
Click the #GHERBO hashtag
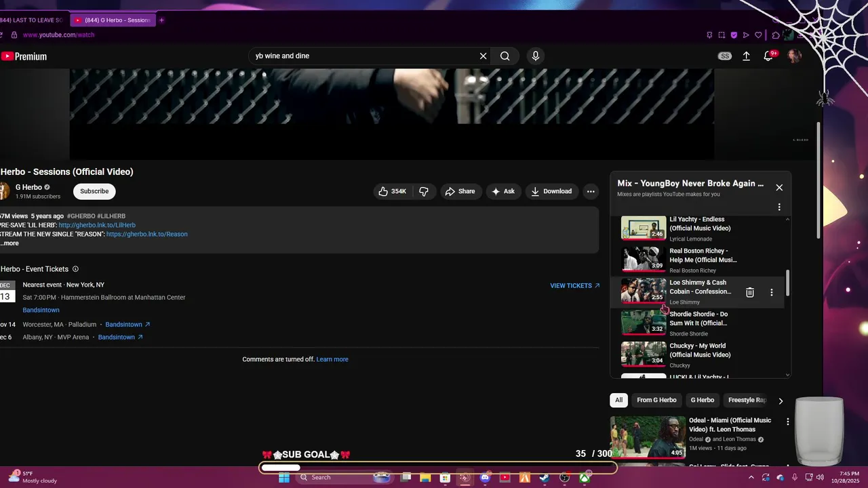81,216
